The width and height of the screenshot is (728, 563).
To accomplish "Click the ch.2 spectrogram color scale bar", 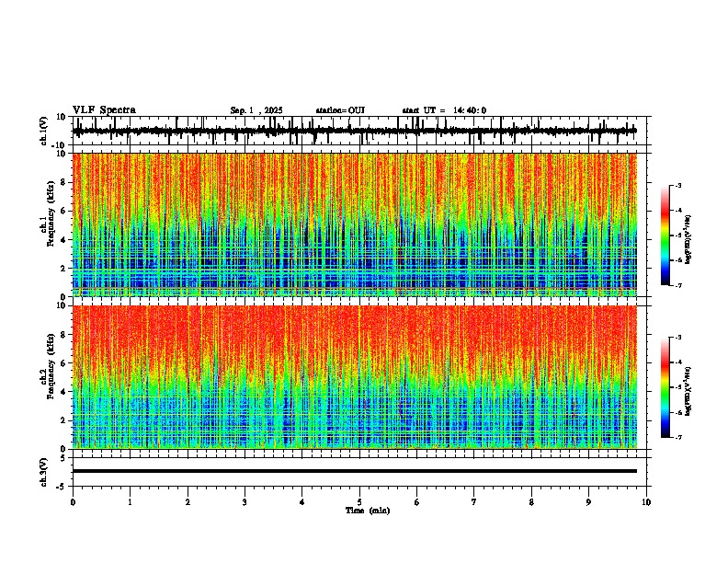I will tap(665, 387).
